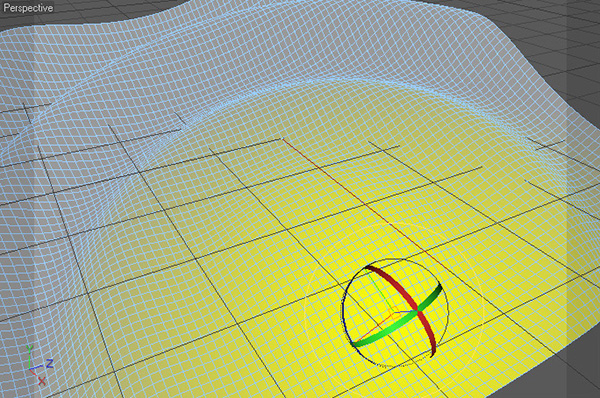Screen dimensions: 600x398
Task: Click the origin point of the corner axis indicator
Action: pyautogui.click(x=30, y=370)
